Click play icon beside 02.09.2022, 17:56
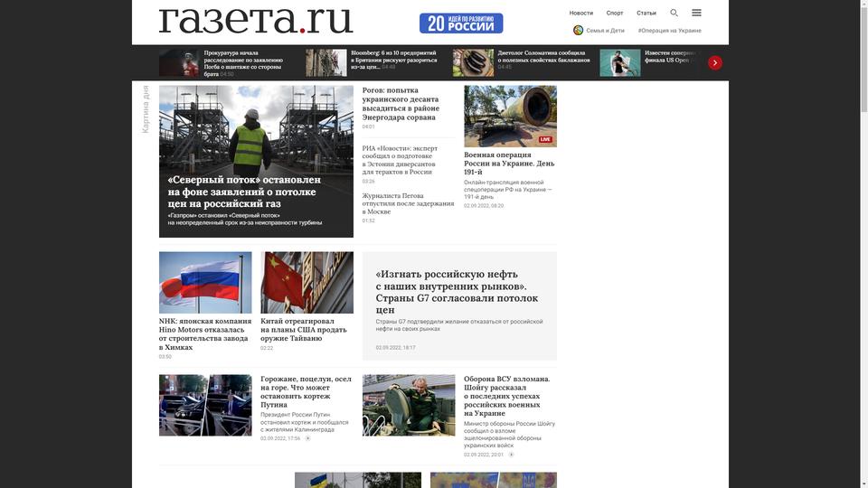868x488 pixels. pos(307,438)
